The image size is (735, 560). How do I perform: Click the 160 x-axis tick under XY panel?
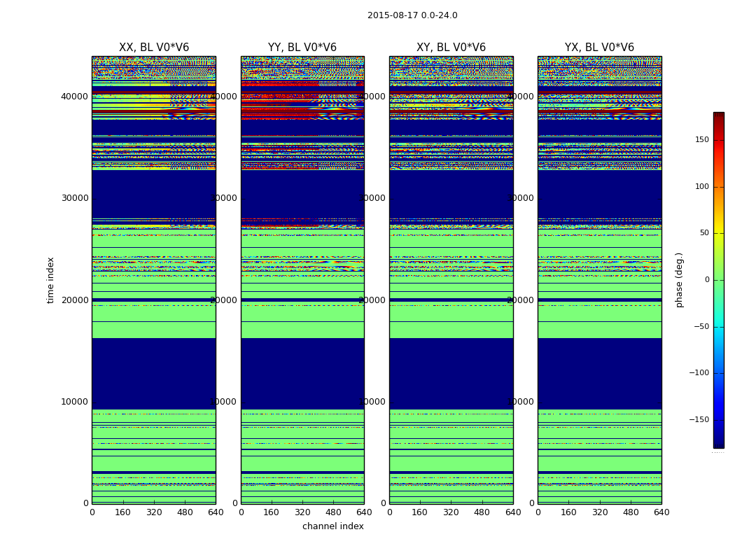420,512
